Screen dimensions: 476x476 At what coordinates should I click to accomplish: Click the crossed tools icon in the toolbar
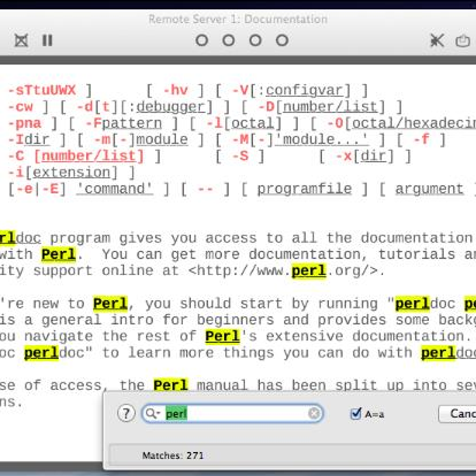click(x=437, y=40)
